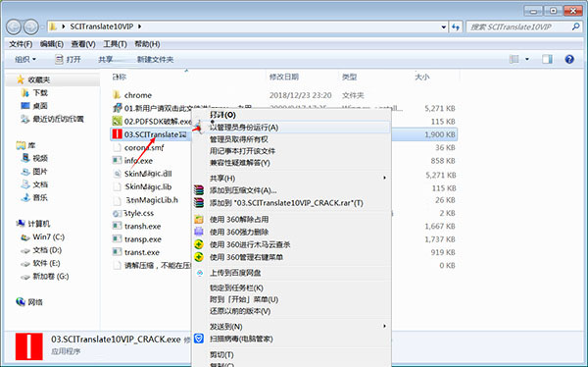Expand the 发送到(N) submenu arrow

click(x=384, y=326)
